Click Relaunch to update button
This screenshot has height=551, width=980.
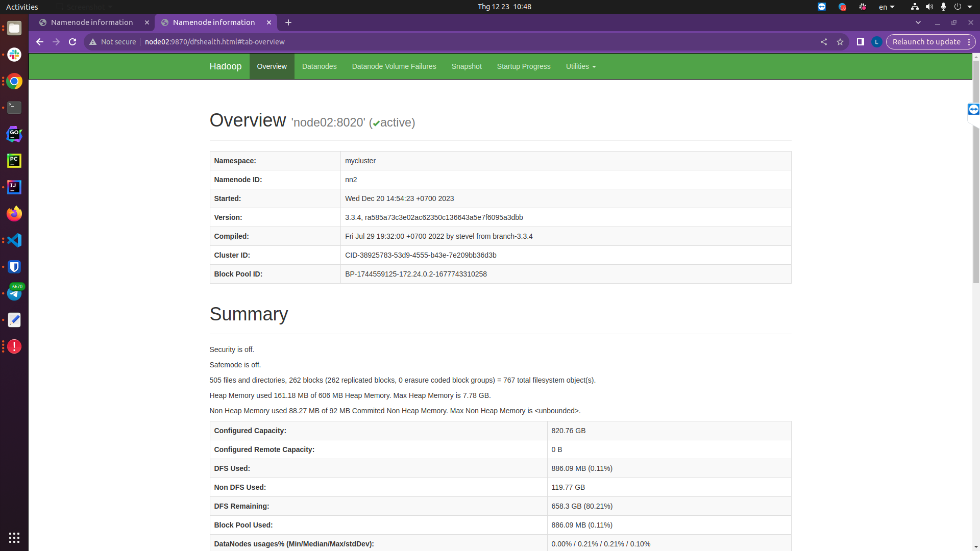coord(926,42)
